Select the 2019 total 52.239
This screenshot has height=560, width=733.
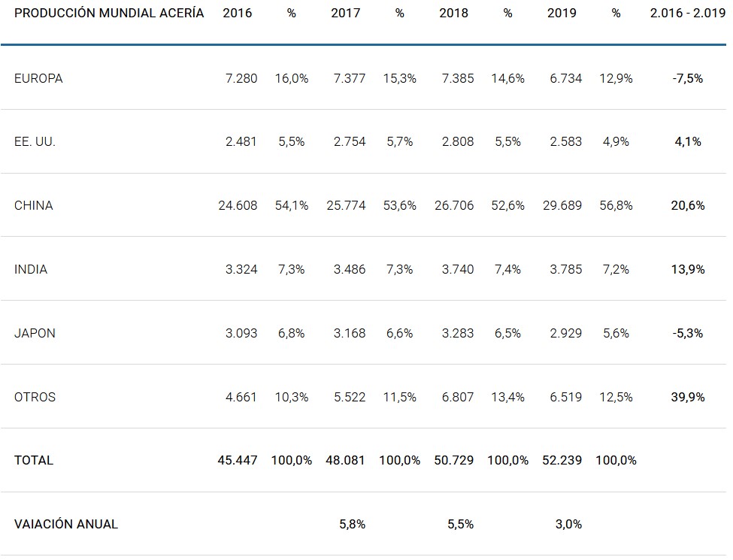(562, 460)
